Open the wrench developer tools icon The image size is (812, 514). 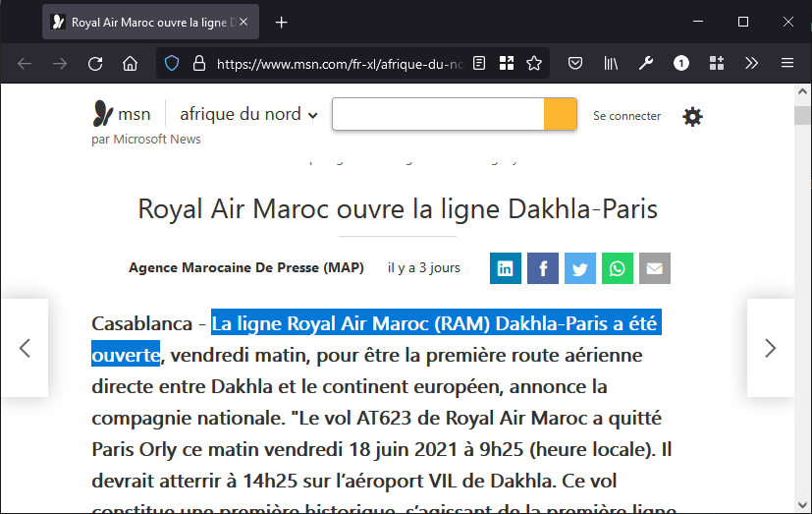pyautogui.click(x=646, y=63)
